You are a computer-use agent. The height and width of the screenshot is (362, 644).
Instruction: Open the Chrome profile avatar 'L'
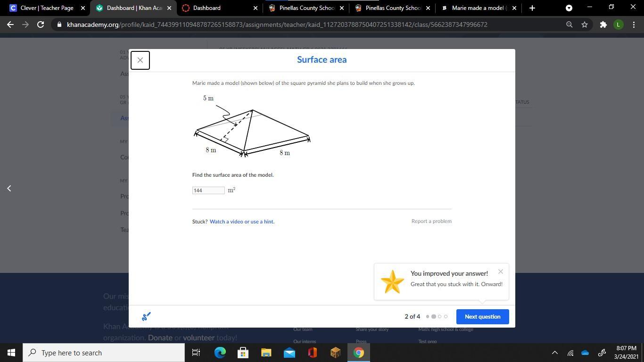(618, 25)
